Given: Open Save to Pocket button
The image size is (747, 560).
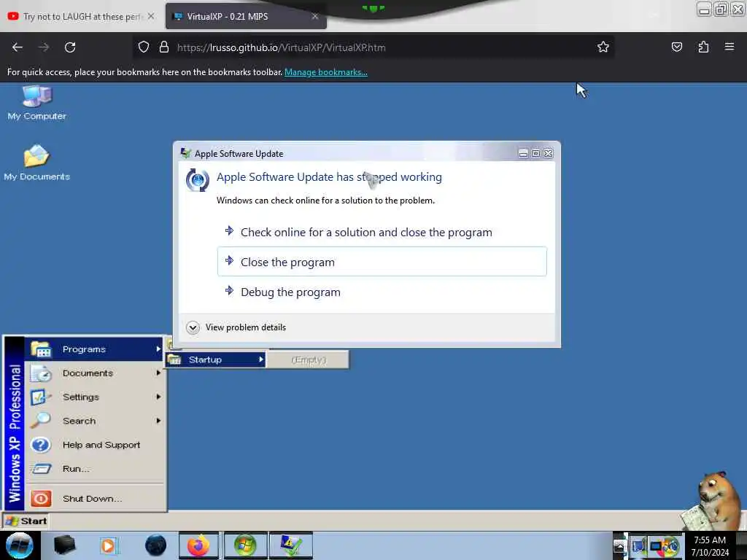Looking at the screenshot, I should [677, 47].
